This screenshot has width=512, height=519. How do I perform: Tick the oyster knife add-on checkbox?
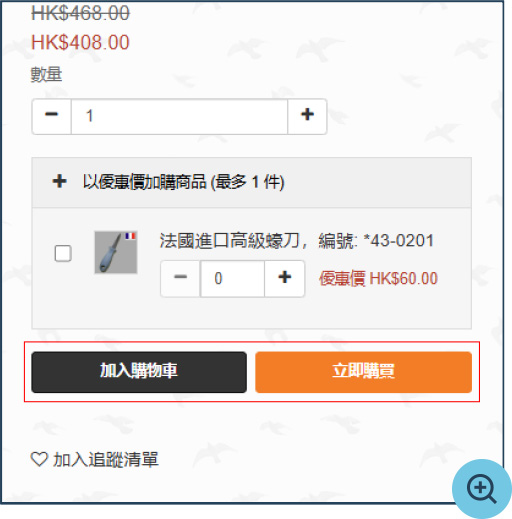point(63,253)
